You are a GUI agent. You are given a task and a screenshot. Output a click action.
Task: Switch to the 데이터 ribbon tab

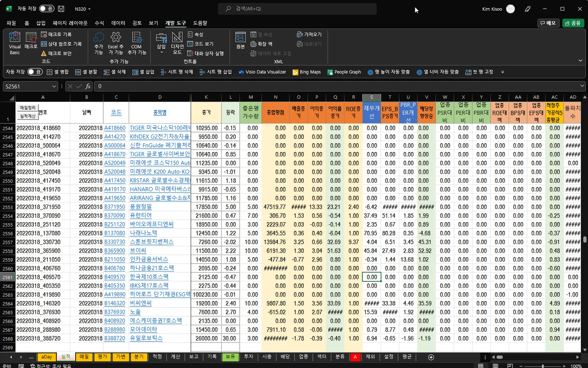118,23
